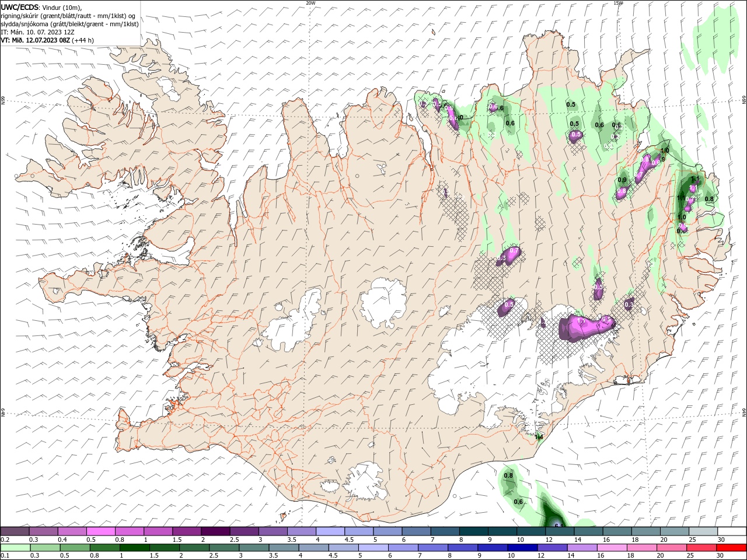Select top-row grey swatch between 20 and 25
Viewport: 747px width, 560px height.
674,531
